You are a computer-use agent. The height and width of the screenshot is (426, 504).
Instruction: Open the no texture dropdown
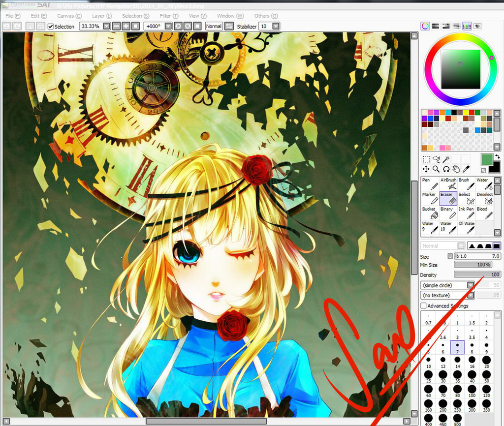[x=471, y=295]
